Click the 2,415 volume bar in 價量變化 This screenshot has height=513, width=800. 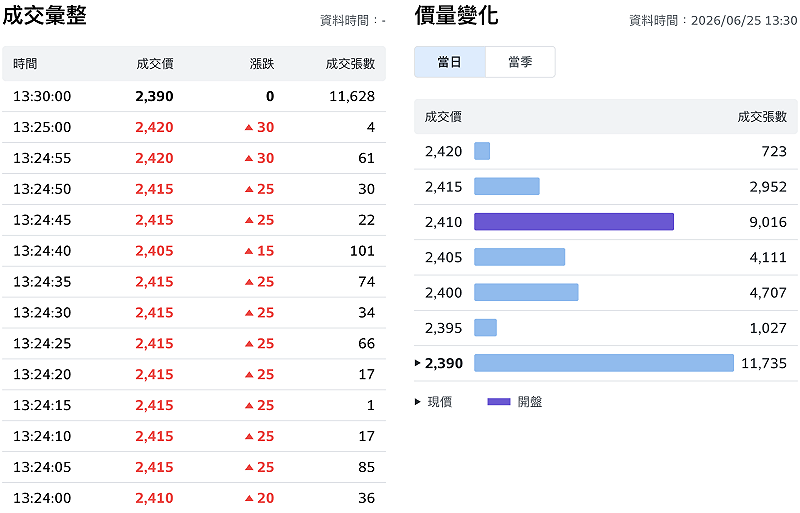[x=507, y=186]
